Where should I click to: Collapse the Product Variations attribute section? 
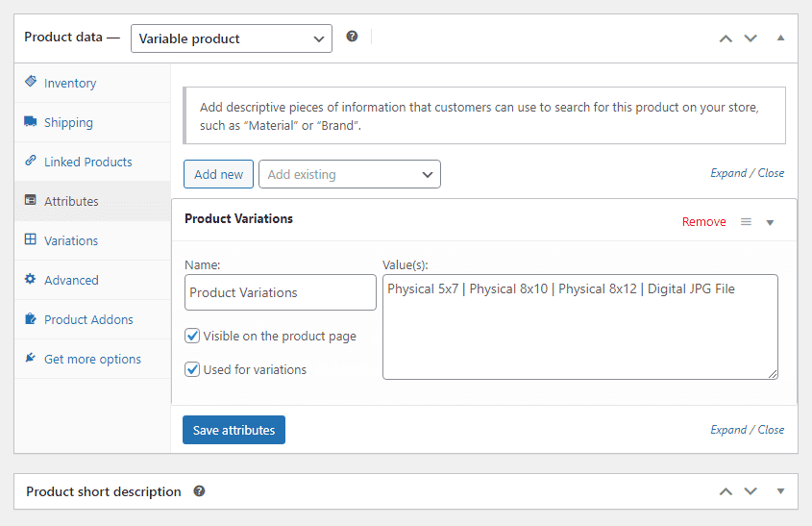point(770,222)
